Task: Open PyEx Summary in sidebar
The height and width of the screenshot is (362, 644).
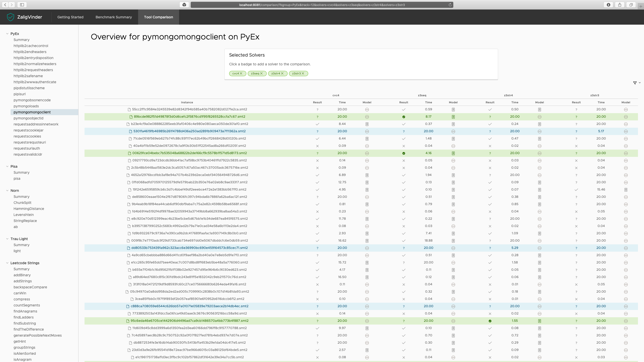Action: pos(21,40)
